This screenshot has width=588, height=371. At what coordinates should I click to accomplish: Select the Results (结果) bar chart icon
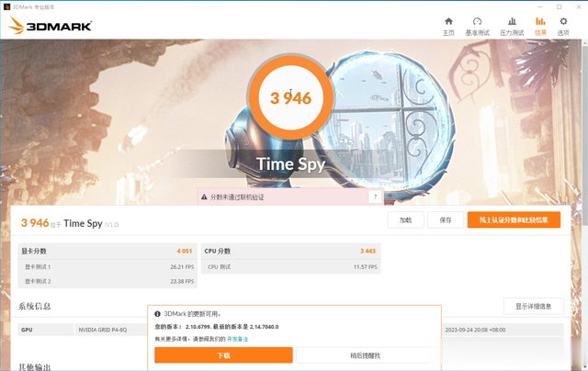540,22
